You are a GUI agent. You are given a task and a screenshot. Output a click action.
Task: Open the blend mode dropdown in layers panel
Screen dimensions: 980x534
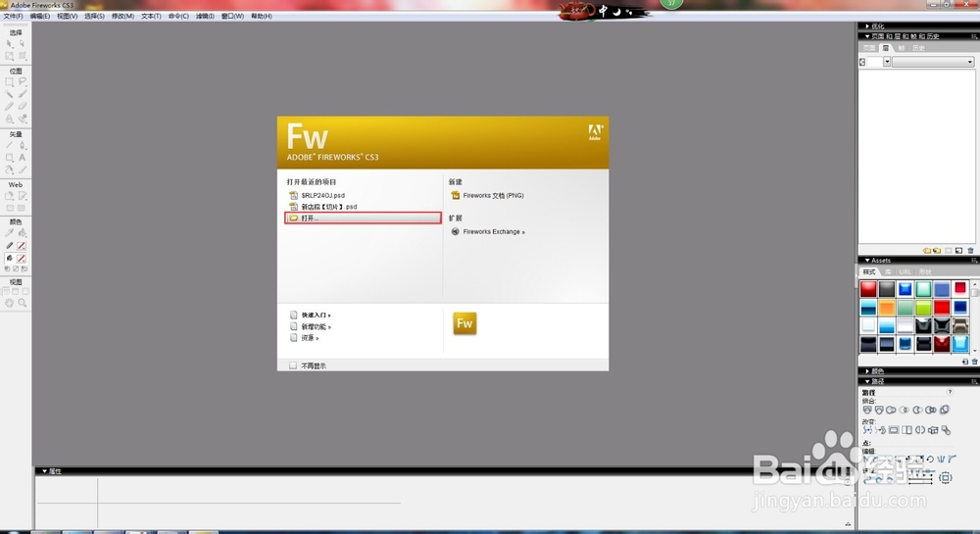(x=933, y=62)
